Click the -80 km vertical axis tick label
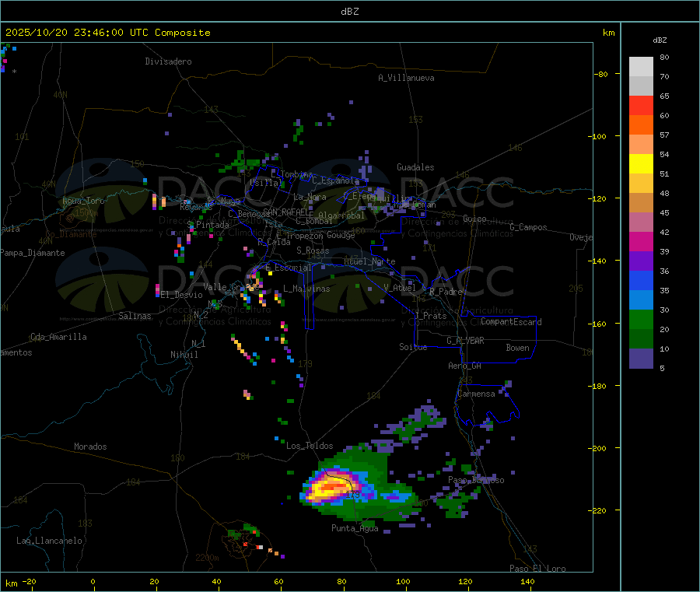 click(x=600, y=74)
